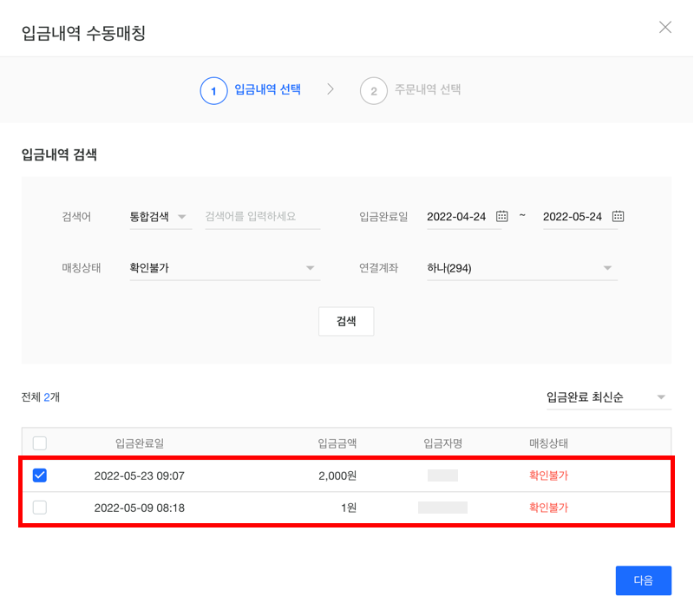Viewport: 694px width, 616px height.
Task: Open the start date calendar picker
Action: pos(502,216)
